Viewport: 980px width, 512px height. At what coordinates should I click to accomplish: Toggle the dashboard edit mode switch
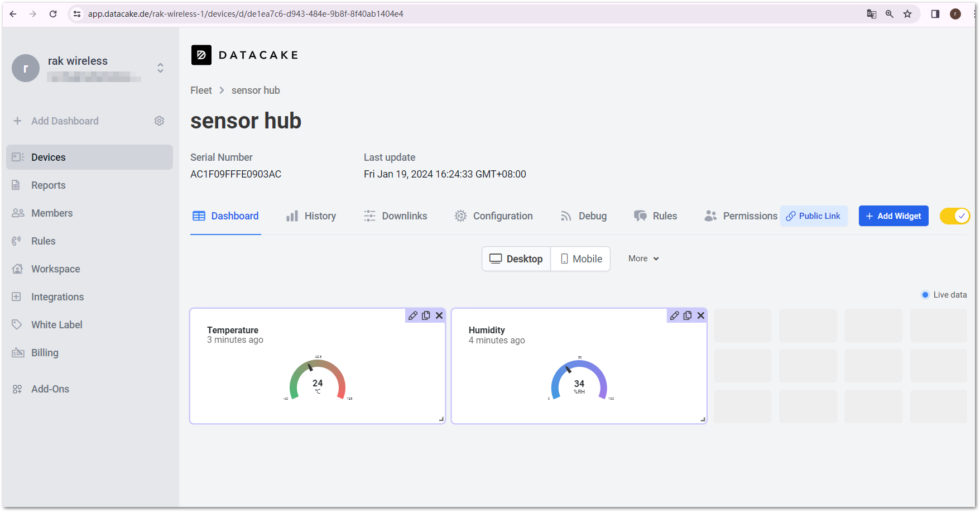pyautogui.click(x=954, y=216)
